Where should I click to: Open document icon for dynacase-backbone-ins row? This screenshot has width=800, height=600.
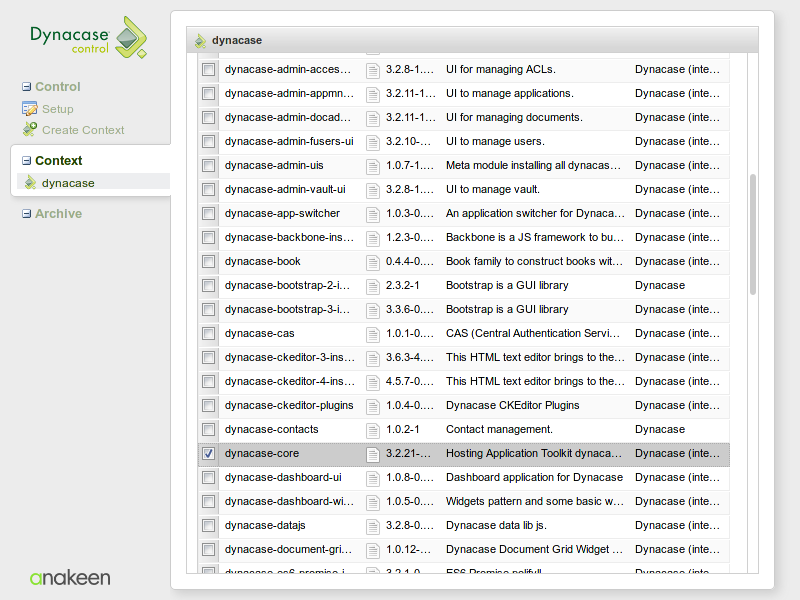tap(373, 238)
